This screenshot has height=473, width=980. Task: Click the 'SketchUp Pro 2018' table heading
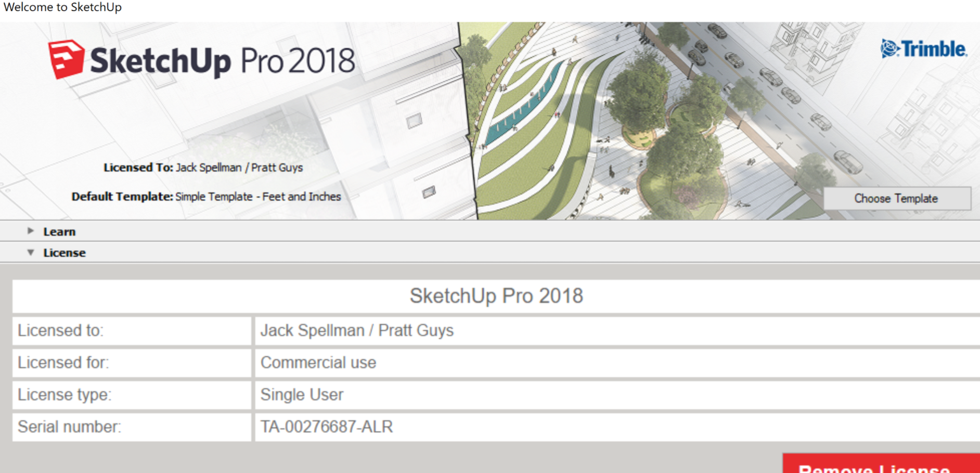pos(496,296)
